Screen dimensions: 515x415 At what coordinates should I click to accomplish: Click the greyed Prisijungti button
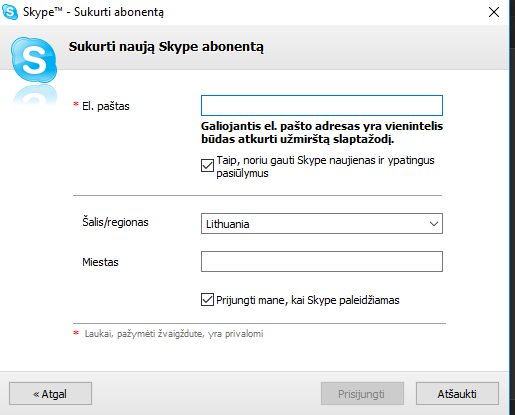coord(362,394)
